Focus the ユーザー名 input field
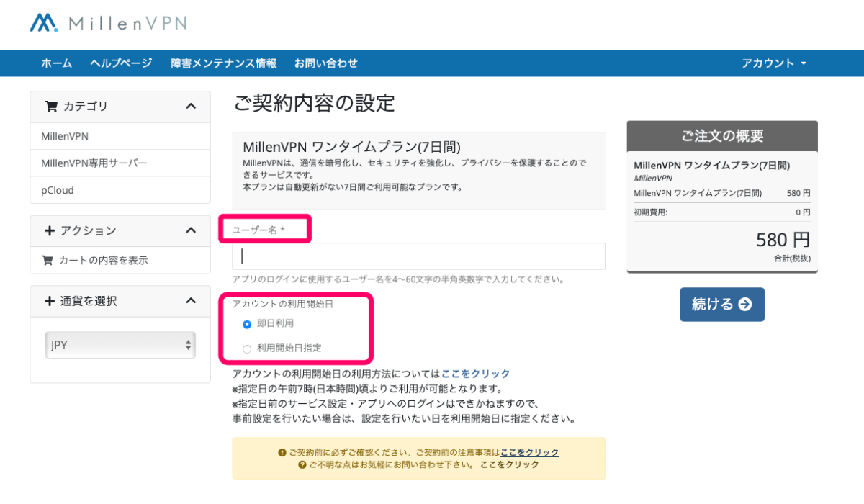The width and height of the screenshot is (864, 504). click(x=418, y=256)
